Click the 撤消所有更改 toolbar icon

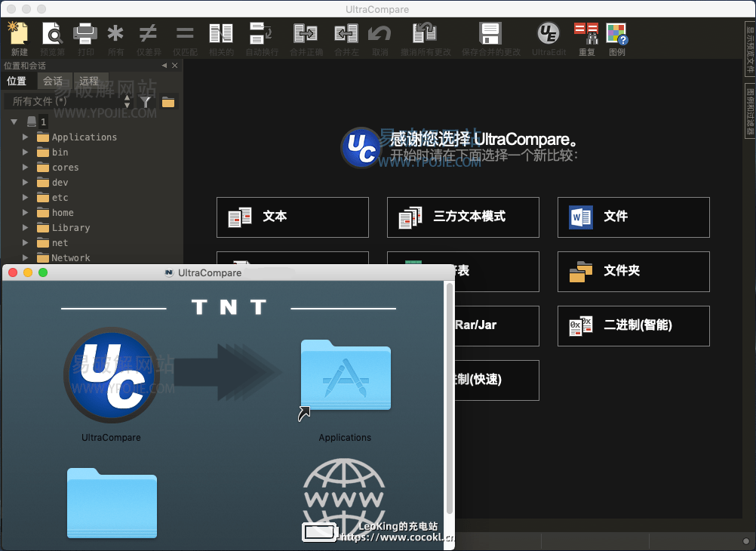(x=425, y=34)
